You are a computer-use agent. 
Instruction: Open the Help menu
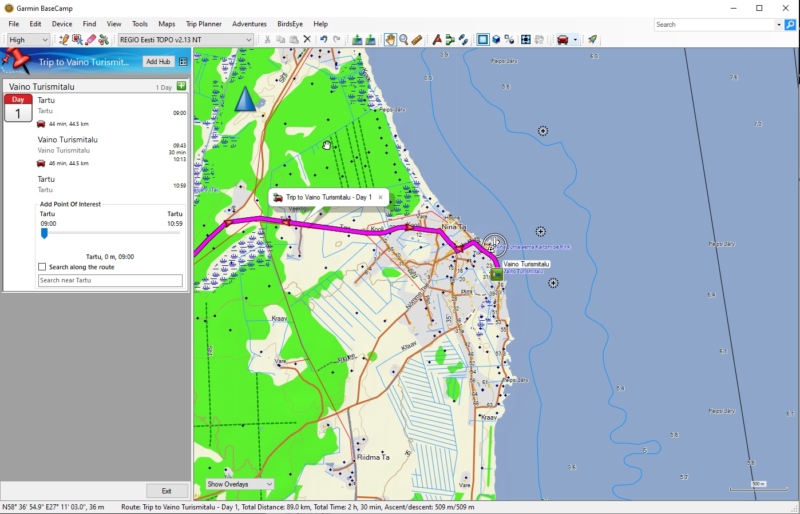[320, 24]
